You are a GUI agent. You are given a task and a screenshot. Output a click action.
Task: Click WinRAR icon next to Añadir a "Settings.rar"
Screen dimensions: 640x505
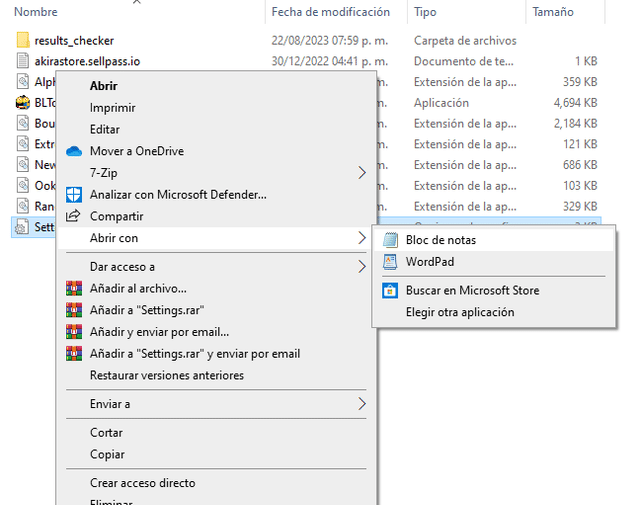tap(74, 310)
